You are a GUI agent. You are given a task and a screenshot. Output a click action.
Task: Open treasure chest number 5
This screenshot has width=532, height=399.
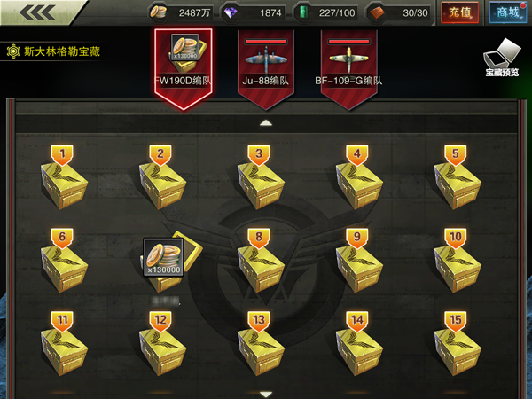(458, 177)
